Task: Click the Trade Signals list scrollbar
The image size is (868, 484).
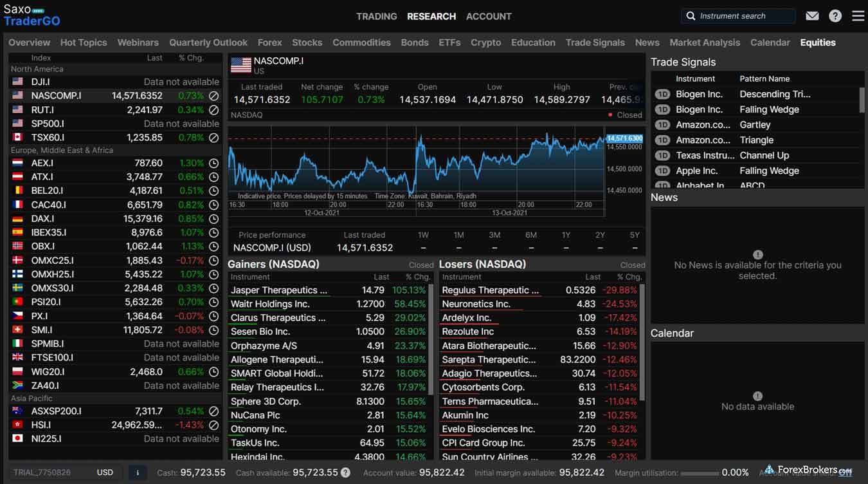Action: pos(862,100)
